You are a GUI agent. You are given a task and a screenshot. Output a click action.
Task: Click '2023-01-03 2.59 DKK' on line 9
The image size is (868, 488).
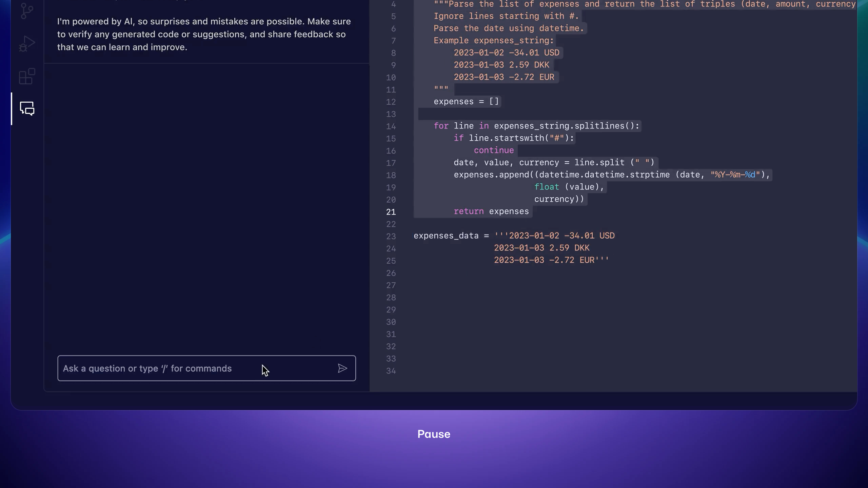pos(501,65)
